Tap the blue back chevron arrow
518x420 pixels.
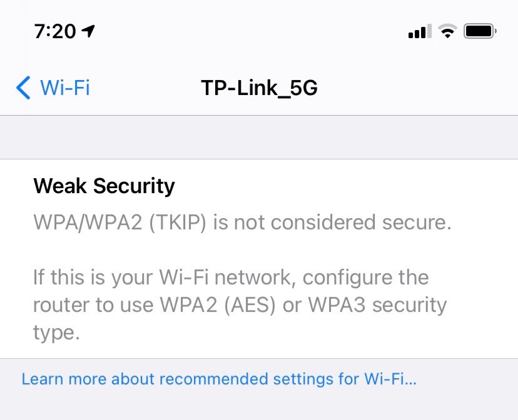[23, 87]
